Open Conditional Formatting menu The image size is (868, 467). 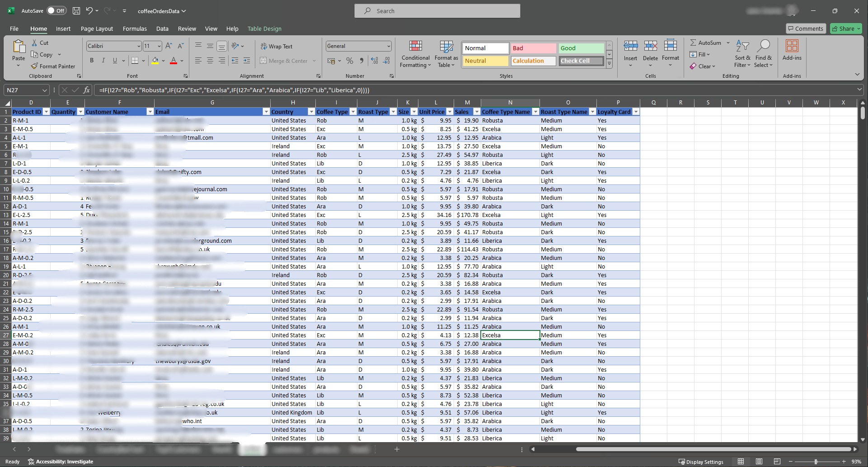(415, 54)
